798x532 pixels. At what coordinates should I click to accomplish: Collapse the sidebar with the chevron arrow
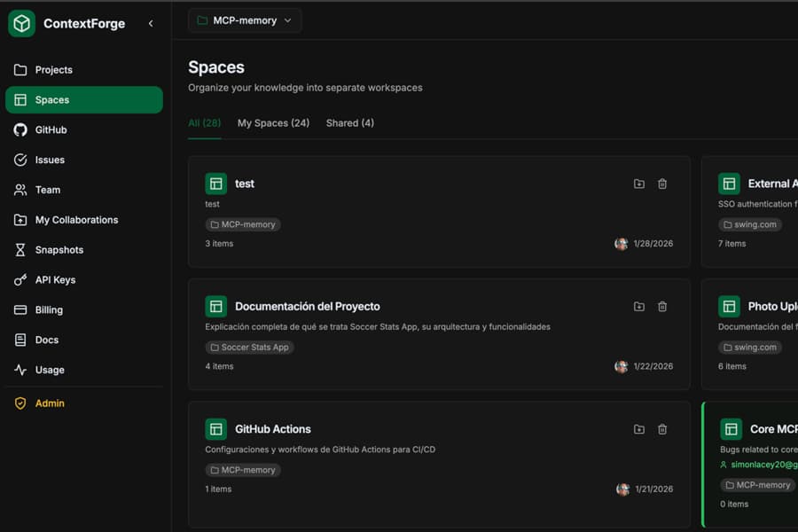tap(150, 24)
